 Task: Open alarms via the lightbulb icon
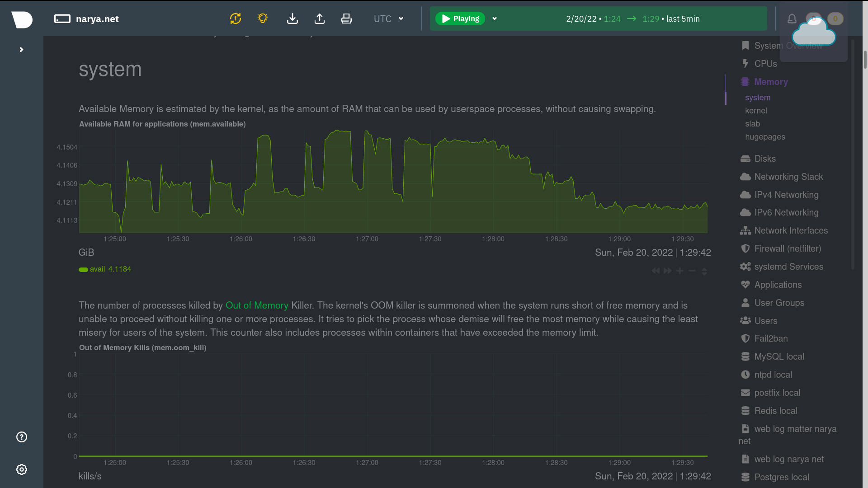[263, 19]
